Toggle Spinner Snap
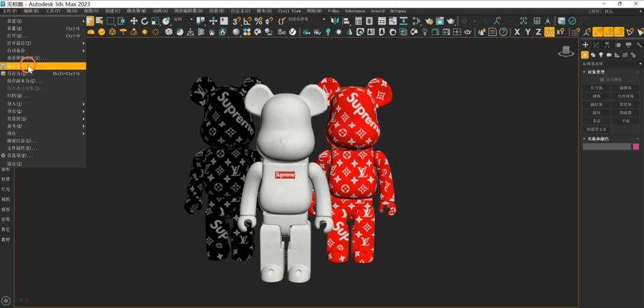Viewport: 644px width, 308px height. click(x=269, y=21)
